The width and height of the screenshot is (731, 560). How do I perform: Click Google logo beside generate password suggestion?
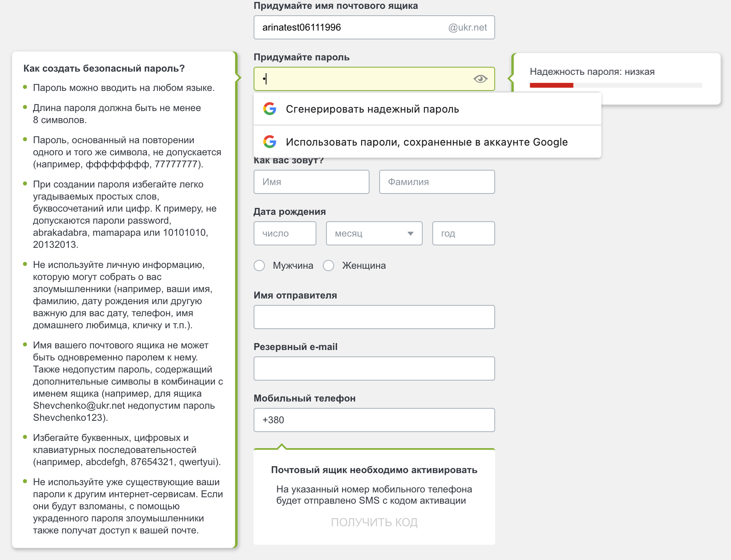pos(270,109)
